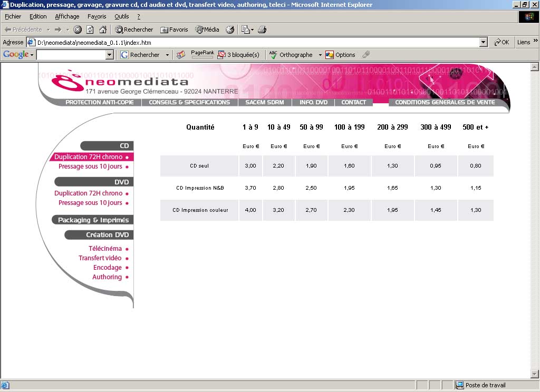Screen dimensions: 540x392
Task: Click the OK go button next to address bar
Action: tap(502, 42)
